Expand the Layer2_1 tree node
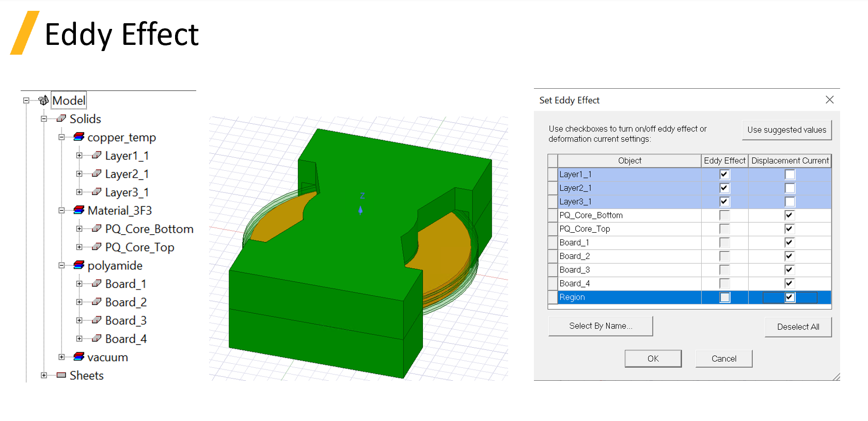868x421 pixels. click(79, 174)
